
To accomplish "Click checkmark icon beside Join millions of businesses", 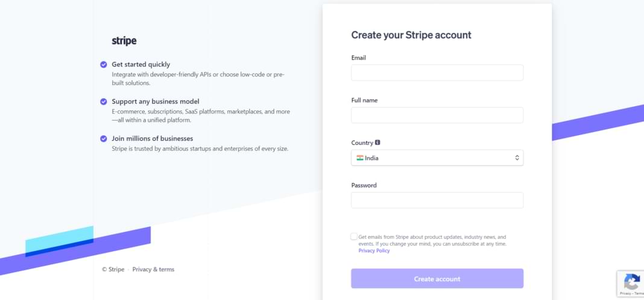I will [104, 139].
